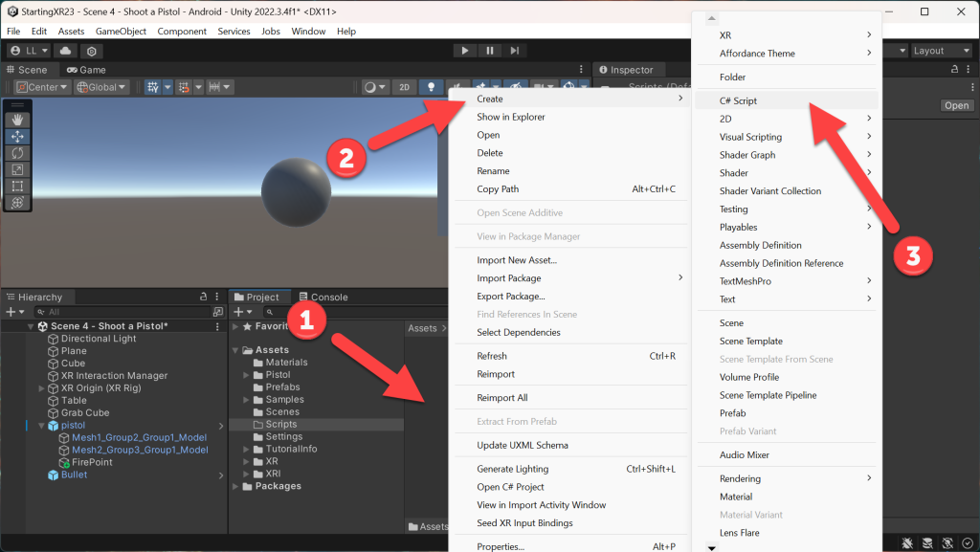This screenshot has height=552, width=980.
Task: Select the Directional Light object
Action: click(99, 339)
